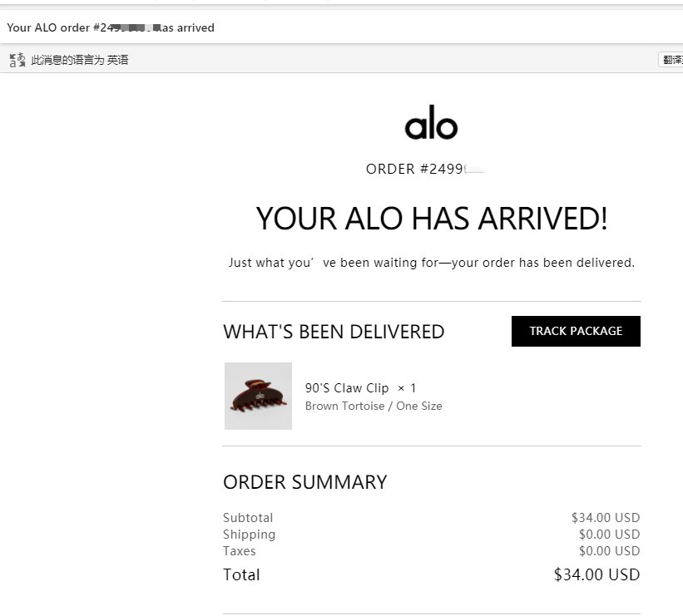Click the Alo logo
Screen dimensions: 683x616
433,124
